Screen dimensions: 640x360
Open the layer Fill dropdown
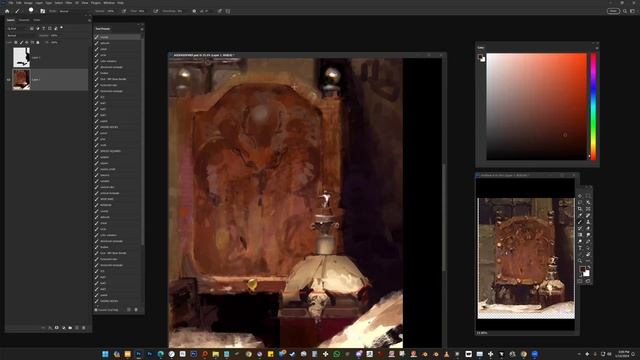(55, 42)
